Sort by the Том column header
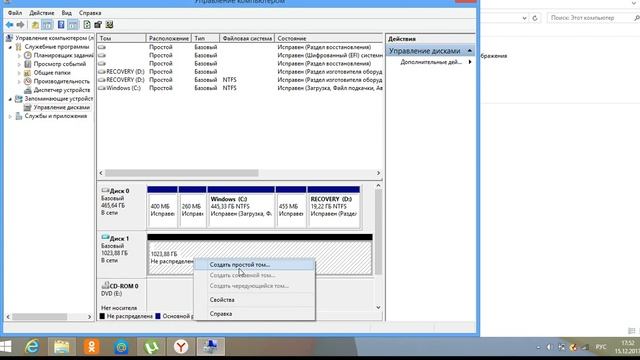 coord(122,38)
